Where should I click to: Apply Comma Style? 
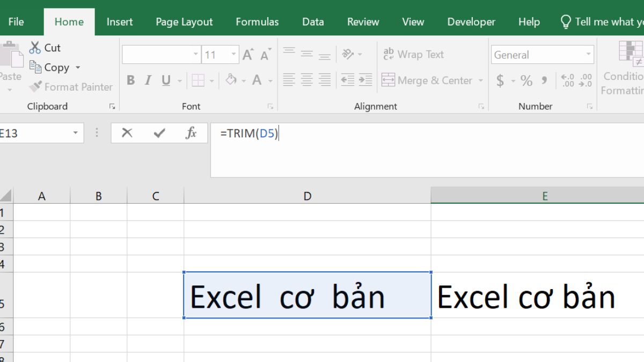click(544, 80)
